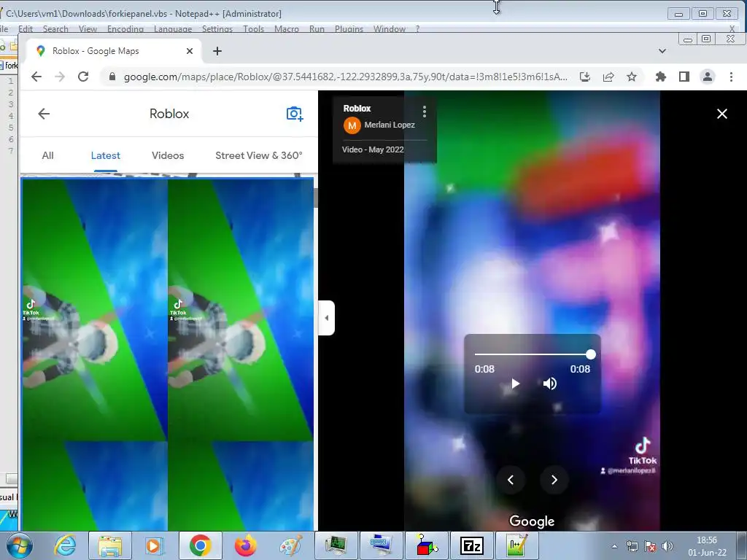Open Notepad++ Language menu
The image size is (747, 560).
pos(173,29)
